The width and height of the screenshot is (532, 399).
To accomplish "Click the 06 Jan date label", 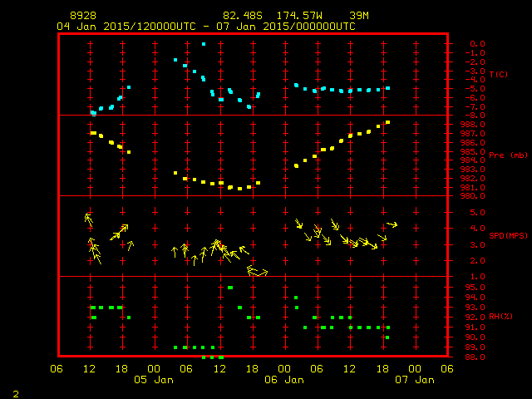I will 284,380.
